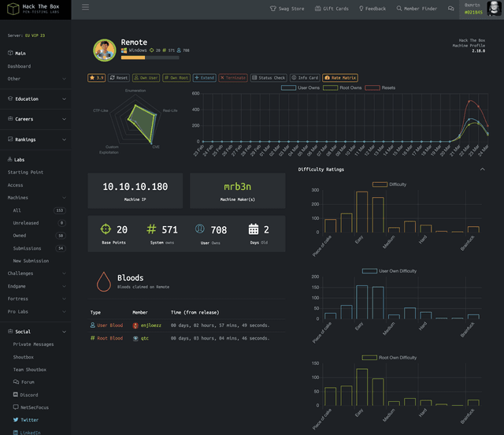Open Swag Store from top navigation
Image resolution: width=504 pixels, height=435 pixels.
(x=287, y=9)
